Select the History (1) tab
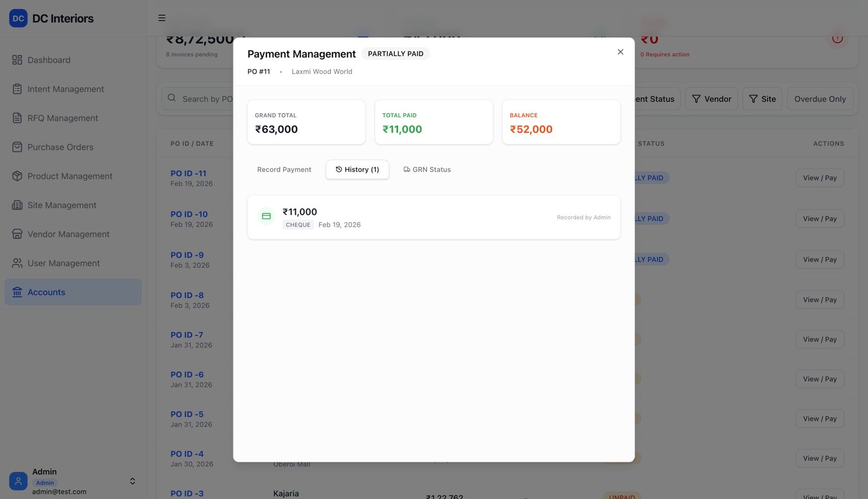This screenshot has height=499, width=868. (357, 169)
